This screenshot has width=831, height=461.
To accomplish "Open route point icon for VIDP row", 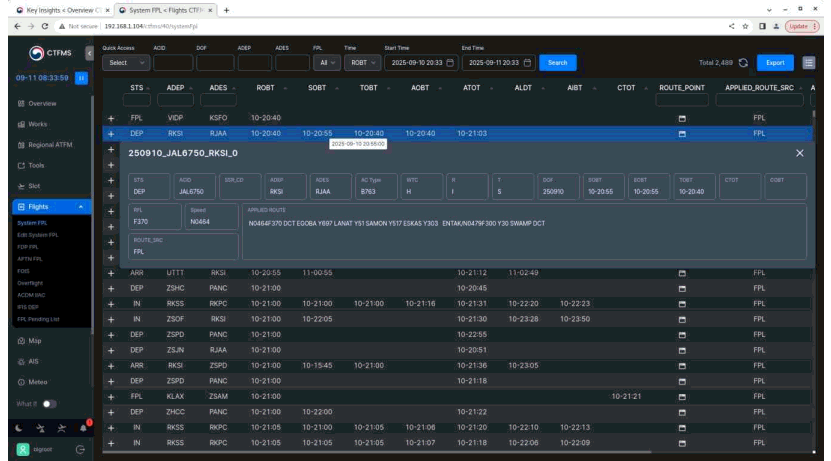I will (x=682, y=118).
